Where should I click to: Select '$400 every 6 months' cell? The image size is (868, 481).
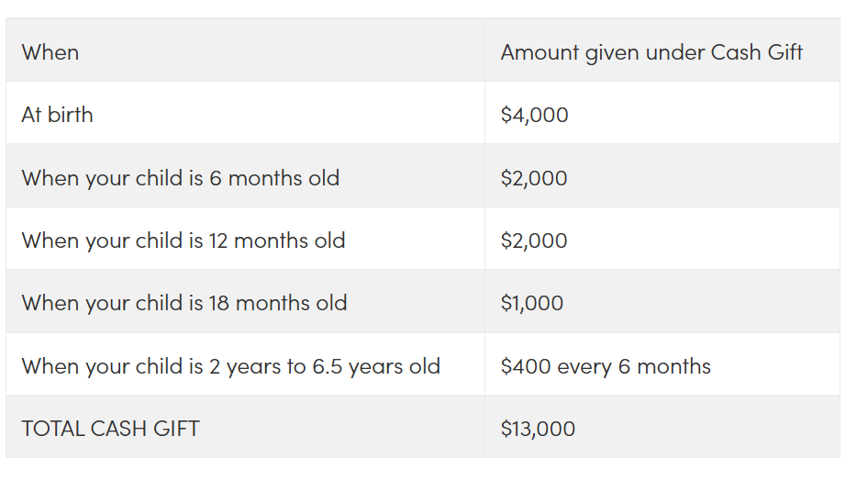(x=606, y=366)
